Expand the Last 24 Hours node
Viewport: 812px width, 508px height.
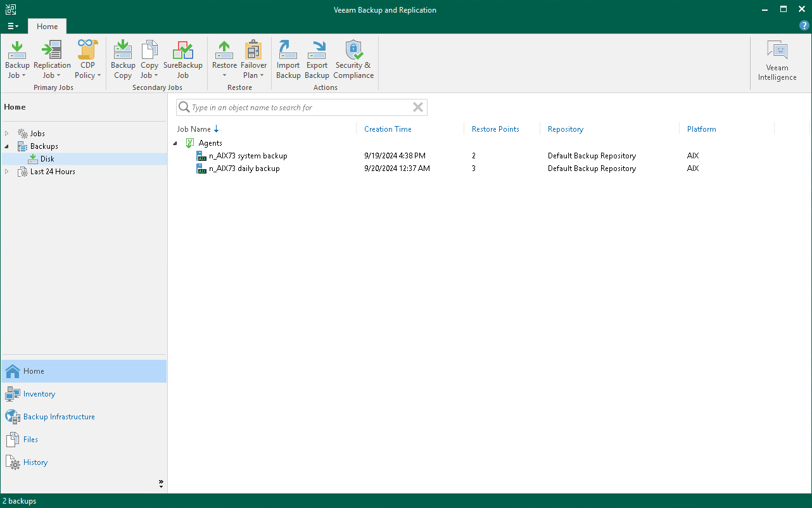point(7,172)
